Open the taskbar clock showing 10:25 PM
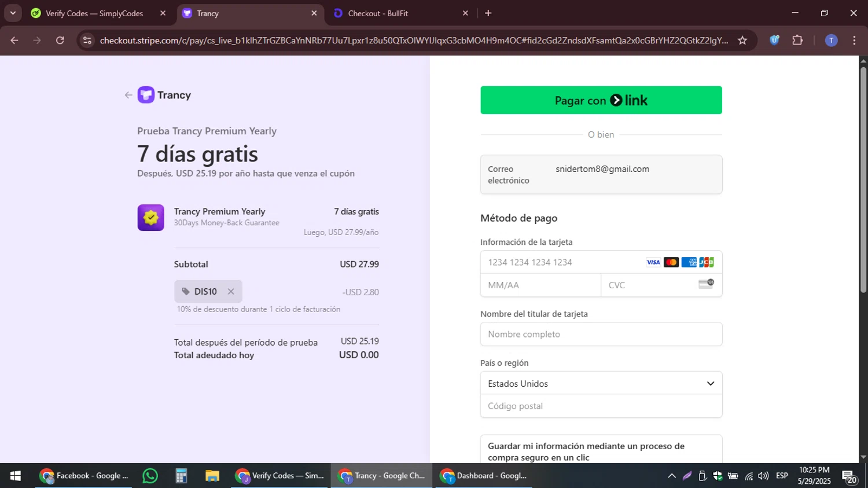The width and height of the screenshot is (868, 488). 814,476
